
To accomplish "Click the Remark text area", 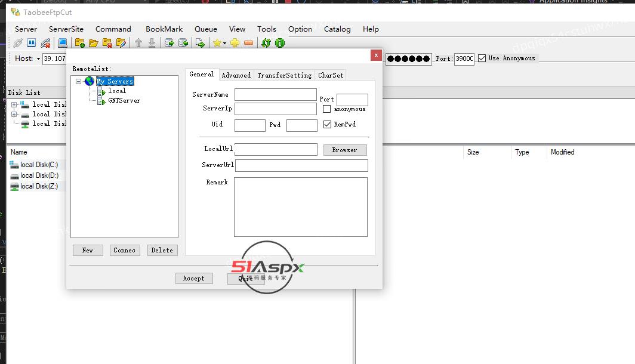I will 301,207.
